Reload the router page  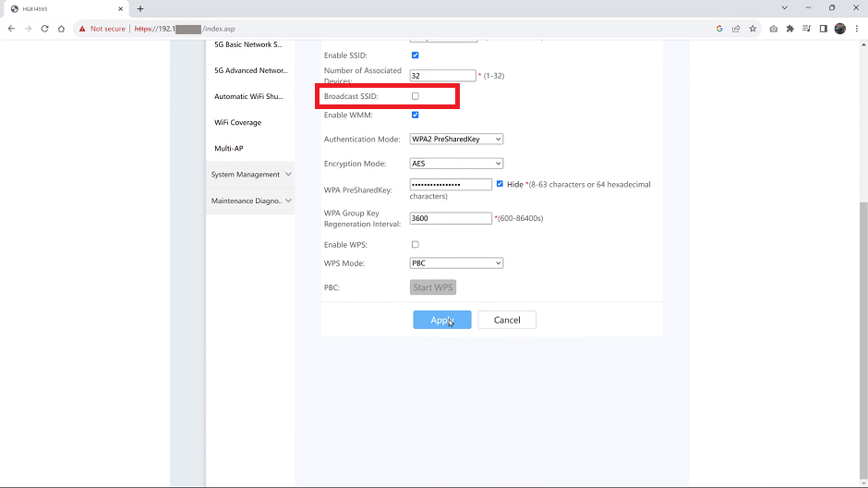tap(44, 29)
